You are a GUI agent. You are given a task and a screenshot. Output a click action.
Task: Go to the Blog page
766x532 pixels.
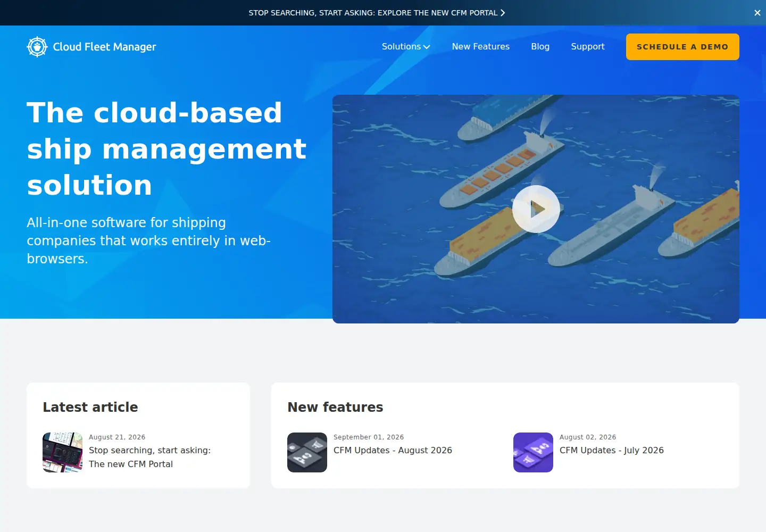[x=540, y=47]
